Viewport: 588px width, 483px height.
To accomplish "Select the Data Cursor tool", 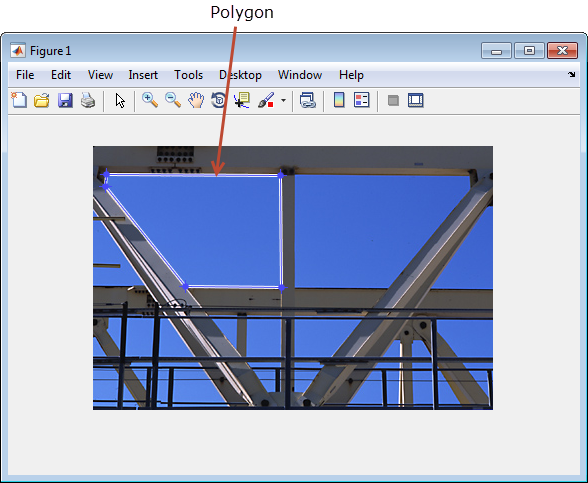I will [x=242, y=100].
